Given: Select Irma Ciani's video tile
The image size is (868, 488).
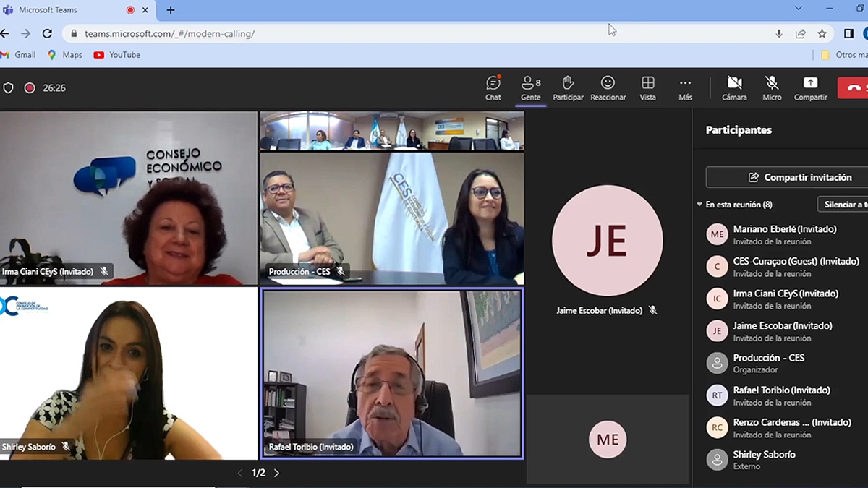Looking at the screenshot, I should pyautogui.click(x=128, y=198).
